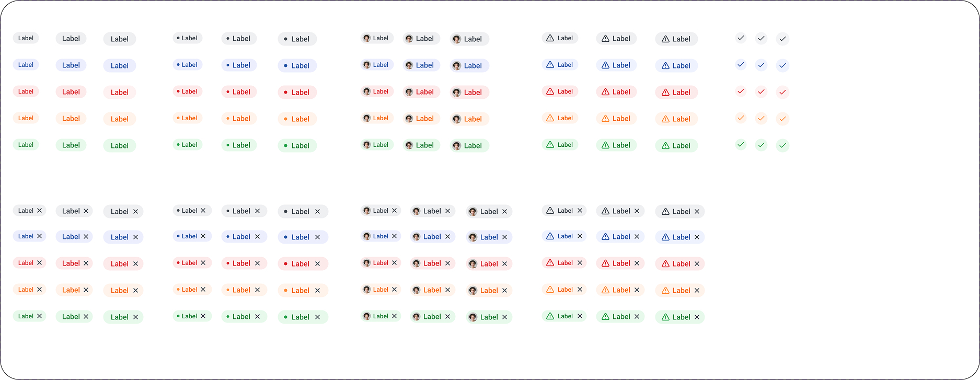
Task: Click avatar in largest blue non-dismissible chip
Action: (x=457, y=66)
